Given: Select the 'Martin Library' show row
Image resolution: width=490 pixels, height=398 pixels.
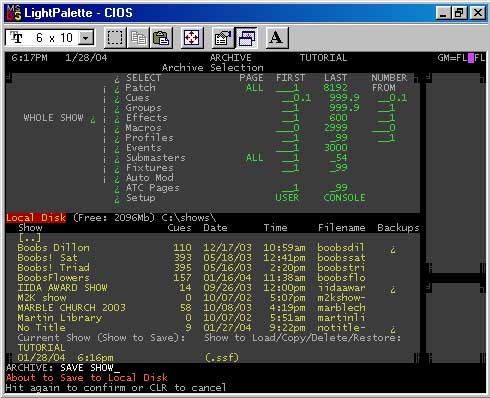Looking at the screenshot, I should click(x=212, y=318).
